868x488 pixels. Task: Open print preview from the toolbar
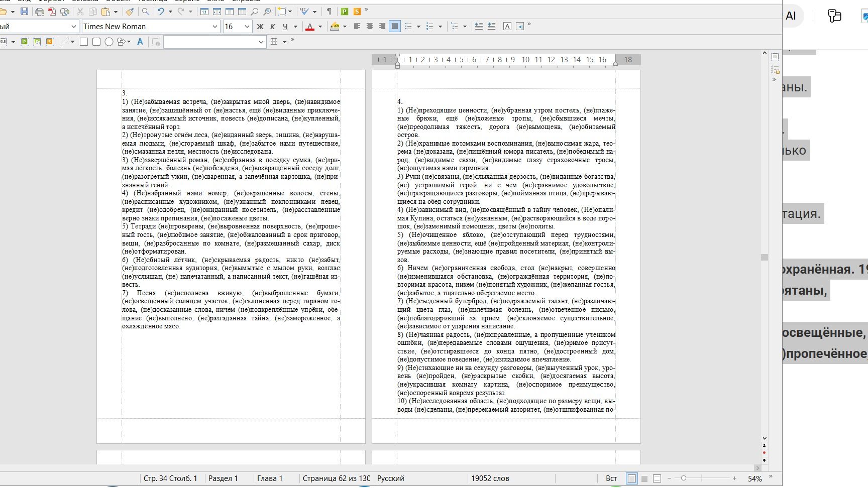point(64,11)
